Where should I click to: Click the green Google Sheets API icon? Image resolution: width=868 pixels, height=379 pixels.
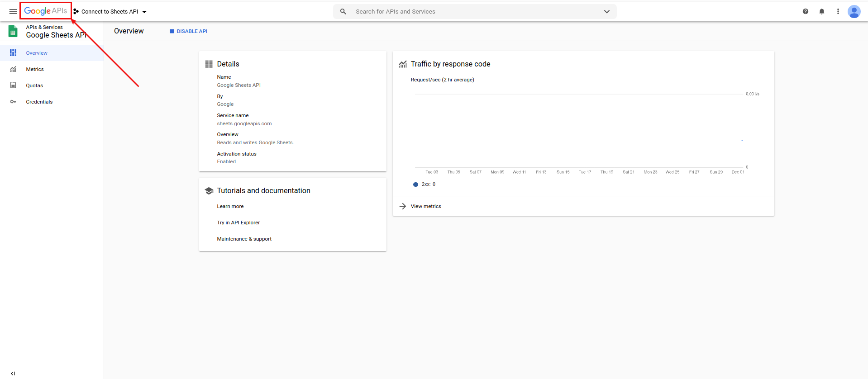click(x=13, y=31)
